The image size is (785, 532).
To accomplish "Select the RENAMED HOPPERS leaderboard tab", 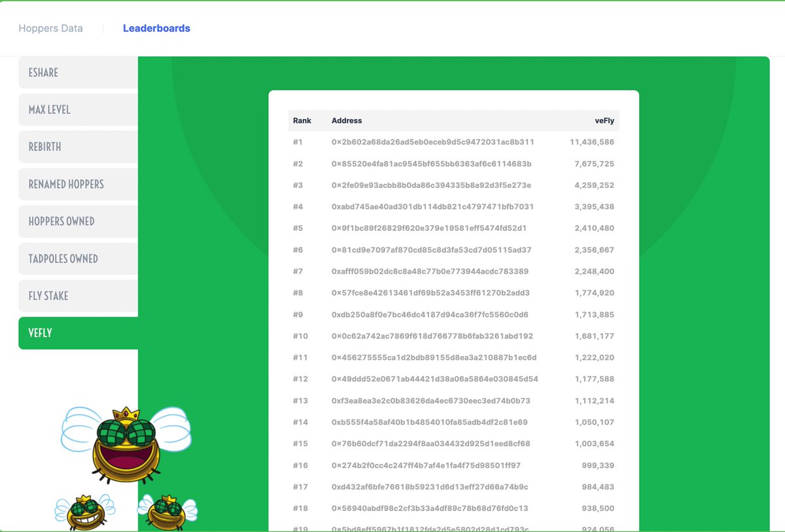I will point(78,184).
